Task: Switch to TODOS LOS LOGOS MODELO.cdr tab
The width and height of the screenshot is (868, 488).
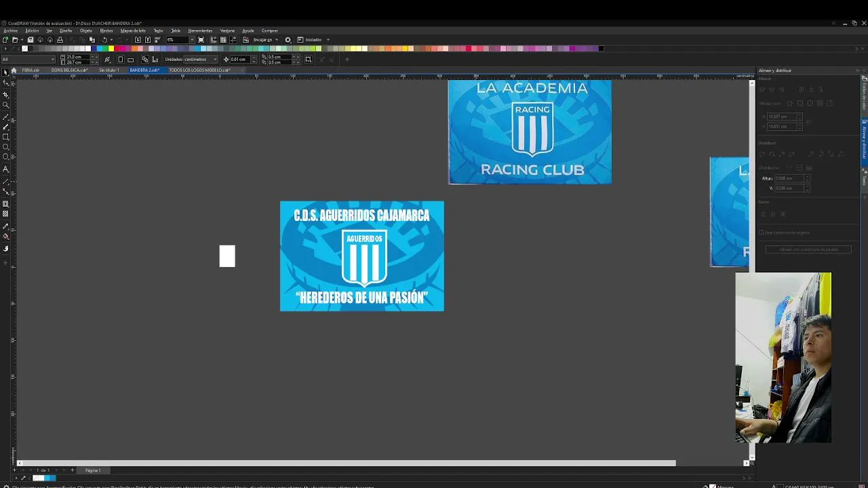Action: pos(199,70)
